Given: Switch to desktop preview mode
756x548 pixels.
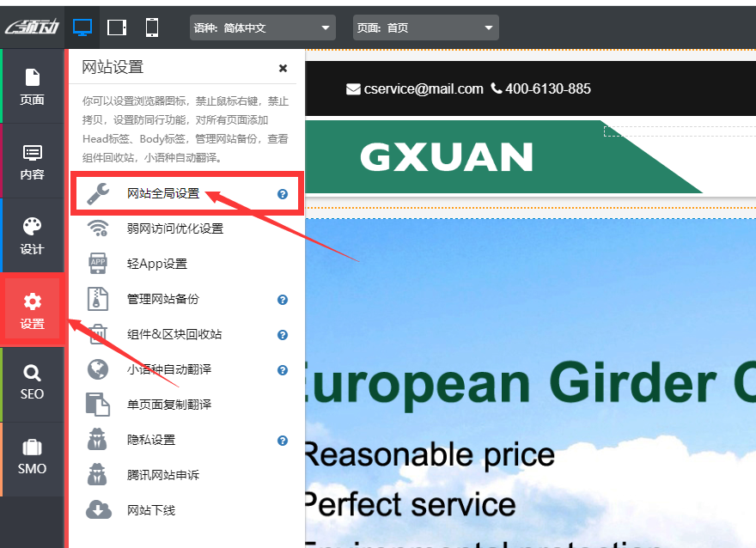Looking at the screenshot, I should point(82,27).
